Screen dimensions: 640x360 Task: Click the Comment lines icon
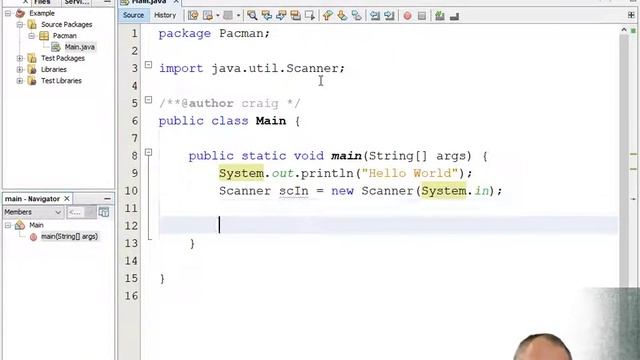[x=440, y=16]
